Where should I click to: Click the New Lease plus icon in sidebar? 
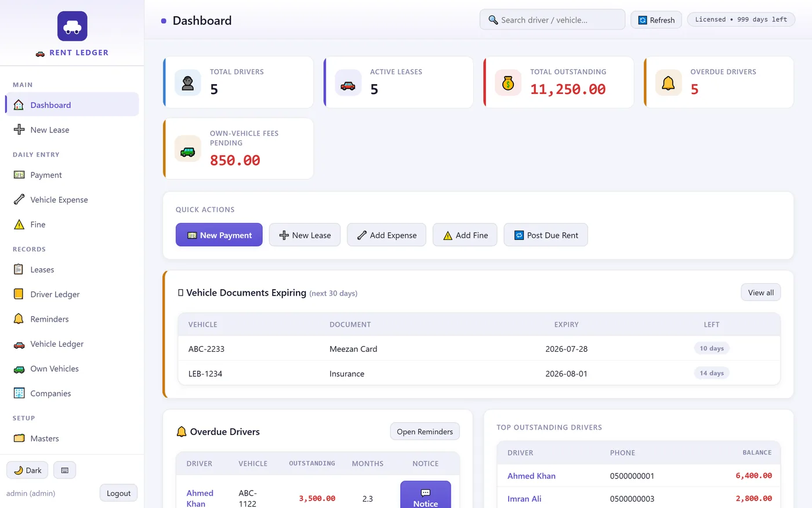(x=19, y=130)
